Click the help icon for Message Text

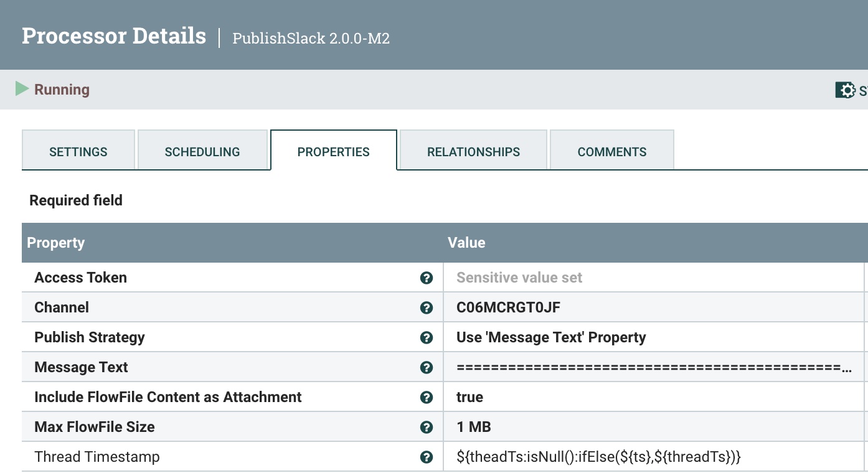click(x=427, y=367)
